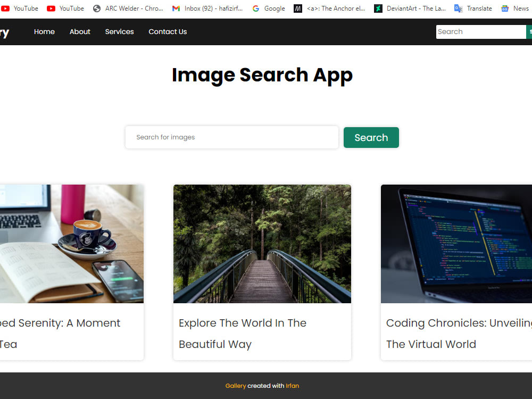Open the Contact Us nav link
The width and height of the screenshot is (532, 399).
(168, 31)
